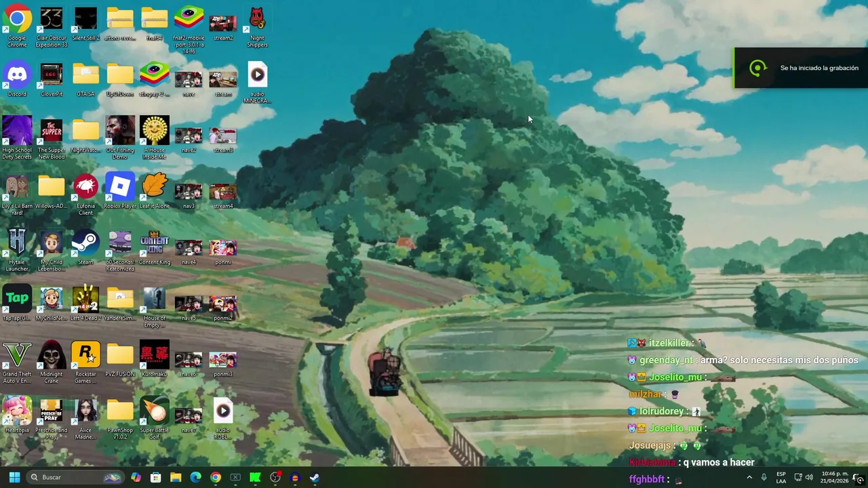Open File Explorer from the taskbar
Image resolution: width=868 pixels, height=488 pixels.
click(x=176, y=477)
